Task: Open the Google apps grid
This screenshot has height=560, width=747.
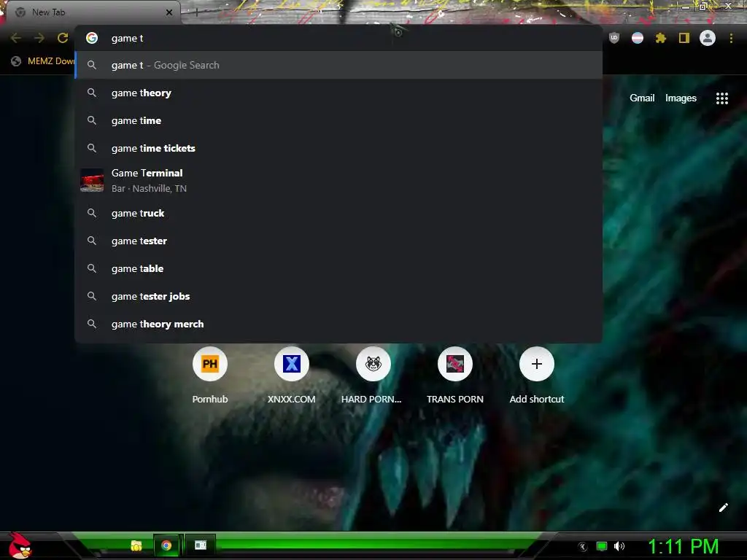Action: 721,98
